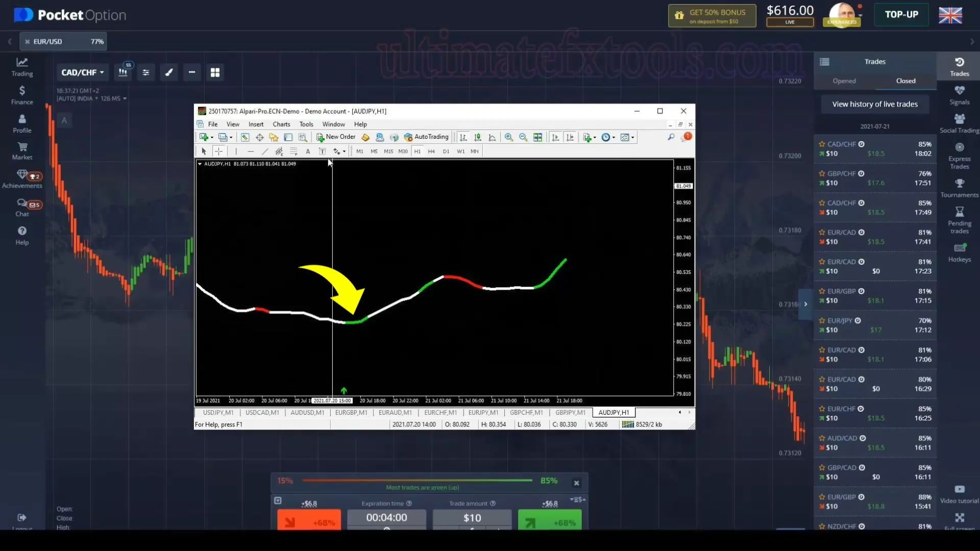Open the arrows objects dropdown
Screen dimensions: 980x551
(x=339, y=152)
